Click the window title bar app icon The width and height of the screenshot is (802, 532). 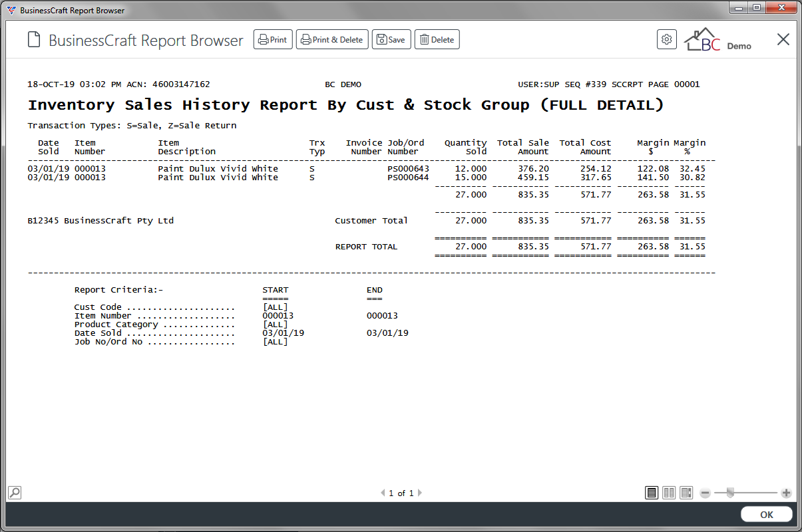click(x=11, y=11)
